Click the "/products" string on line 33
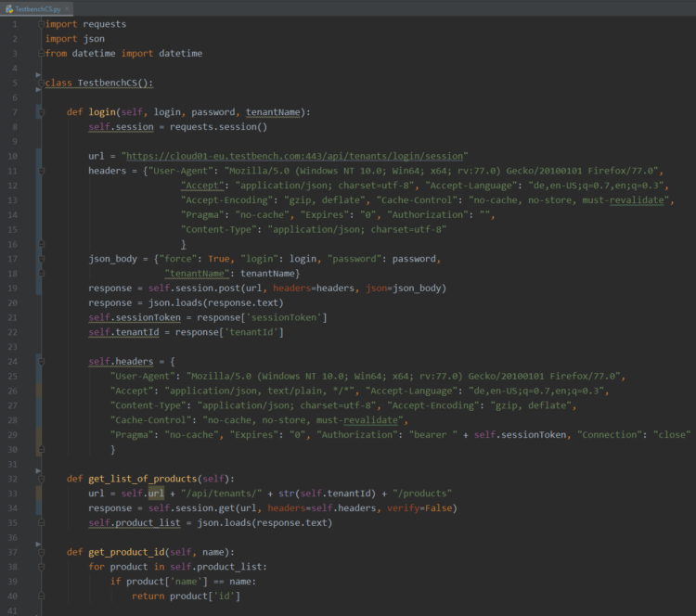The height and width of the screenshot is (616, 696). point(422,494)
